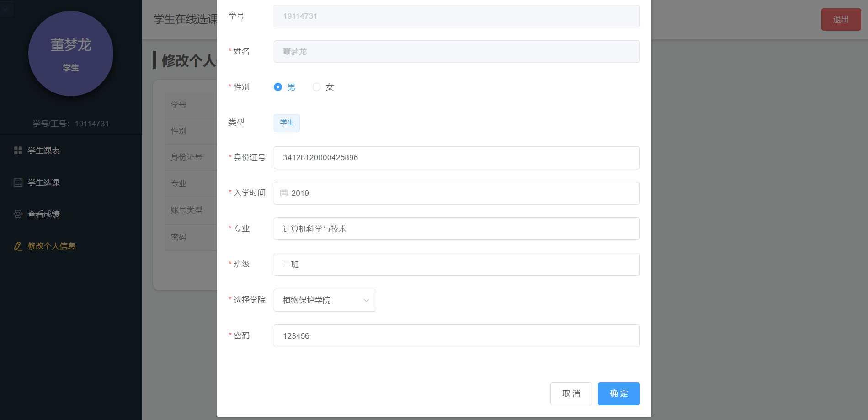Select the 男 gender radio button
Viewport: 868px width, 420px height.
coord(278,87)
